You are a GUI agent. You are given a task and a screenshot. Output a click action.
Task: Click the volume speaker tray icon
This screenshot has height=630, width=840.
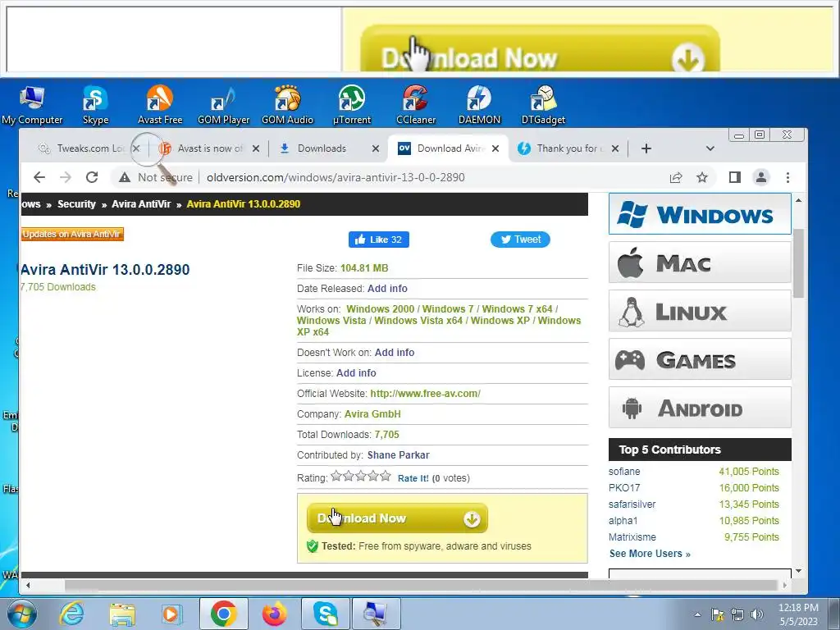[x=757, y=614]
